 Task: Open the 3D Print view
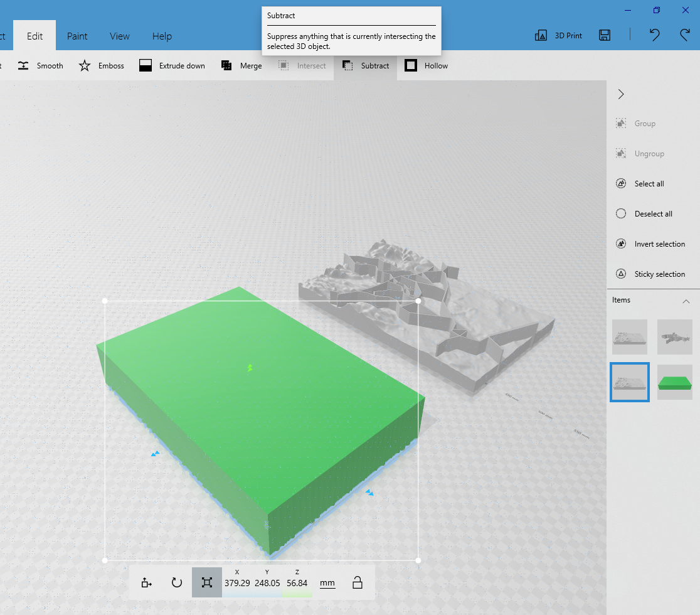tap(558, 36)
